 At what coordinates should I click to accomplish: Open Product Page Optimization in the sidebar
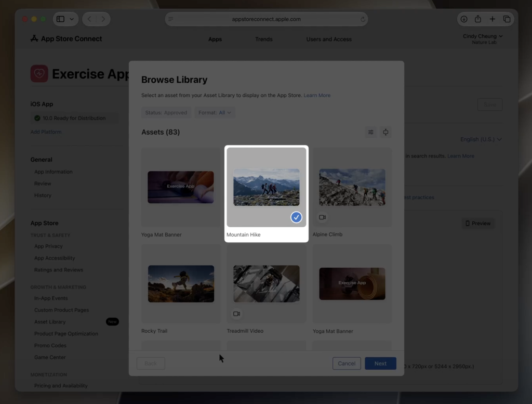pos(66,334)
